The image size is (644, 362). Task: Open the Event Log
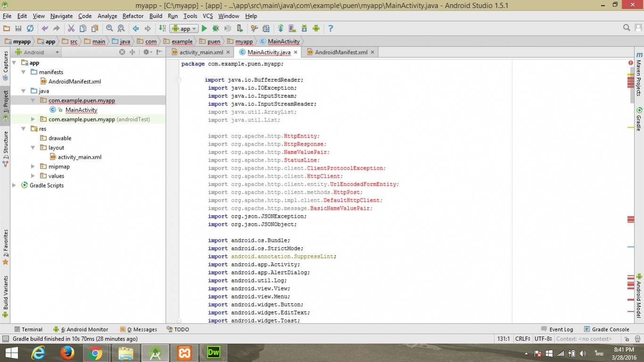(x=557, y=329)
